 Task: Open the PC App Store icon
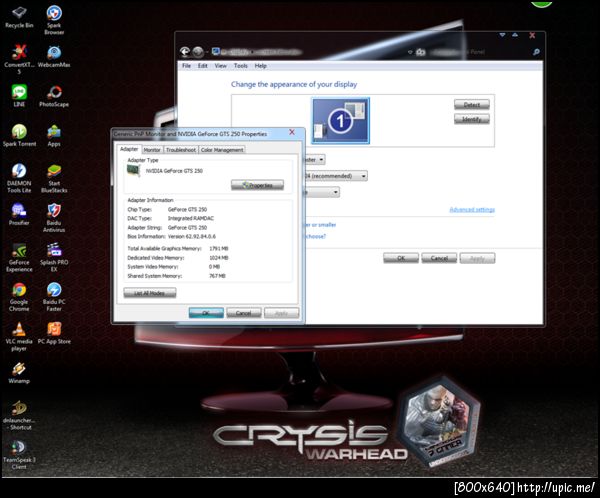pyautogui.click(x=54, y=333)
